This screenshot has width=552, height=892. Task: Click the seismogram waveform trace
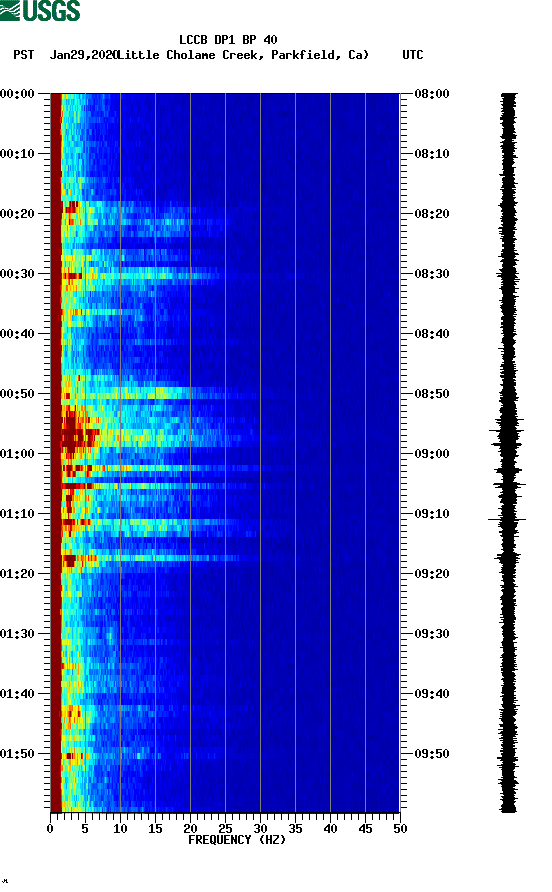508,453
